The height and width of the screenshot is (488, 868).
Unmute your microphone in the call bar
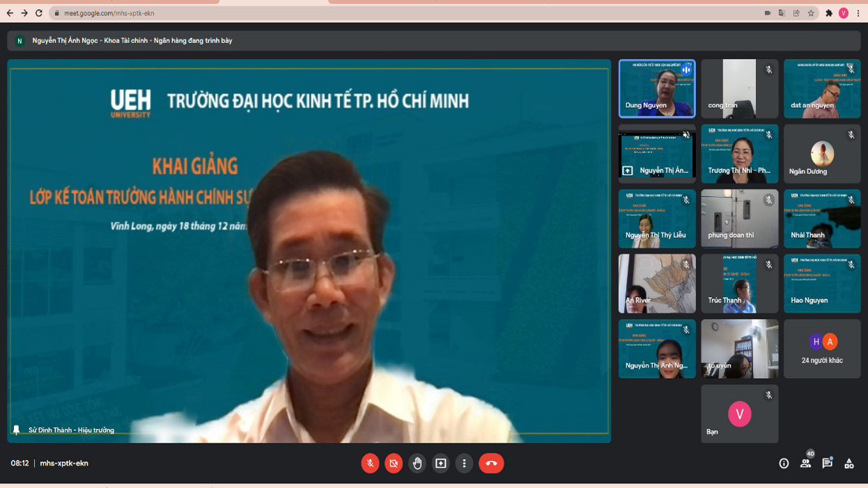pos(370,463)
